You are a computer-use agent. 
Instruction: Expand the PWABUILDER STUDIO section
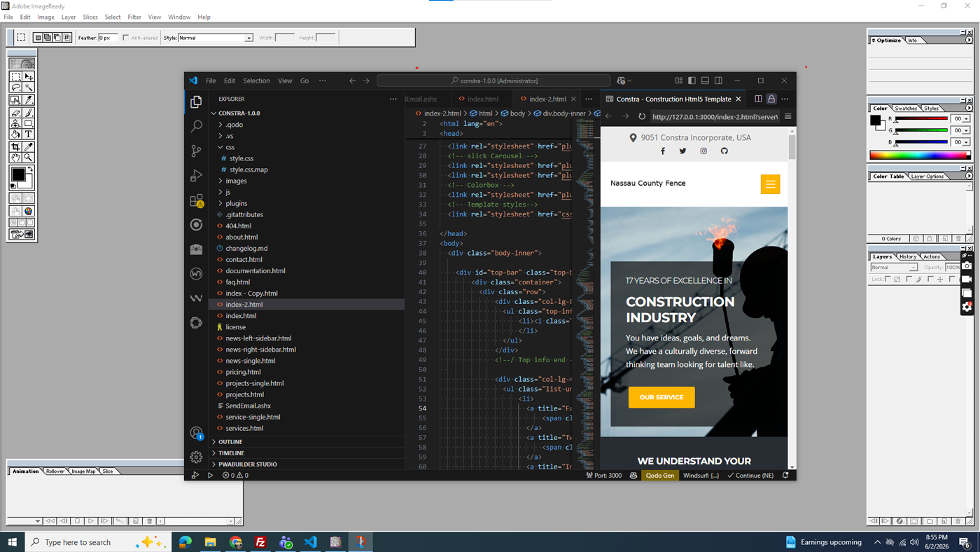[x=214, y=464]
